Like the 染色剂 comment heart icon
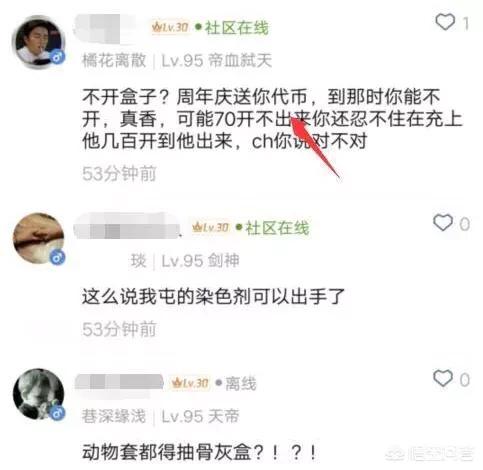This screenshot has width=483, height=470. (x=443, y=222)
